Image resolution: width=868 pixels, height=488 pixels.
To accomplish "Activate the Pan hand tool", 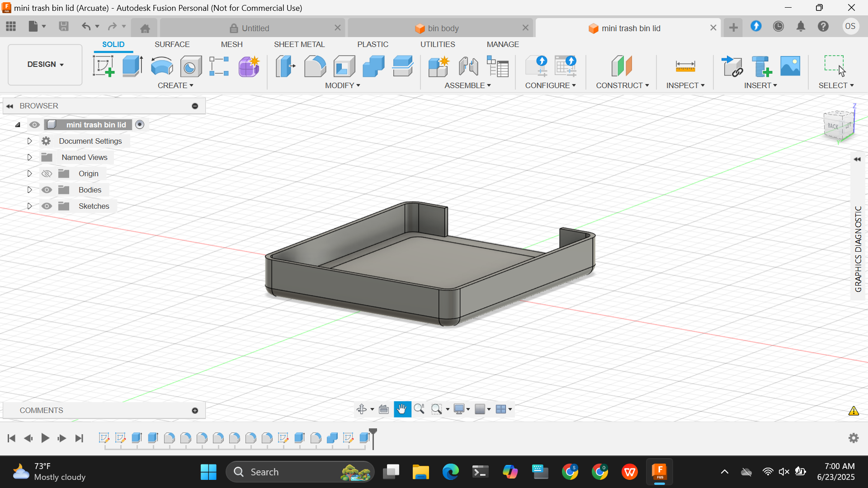I will pyautogui.click(x=402, y=409).
